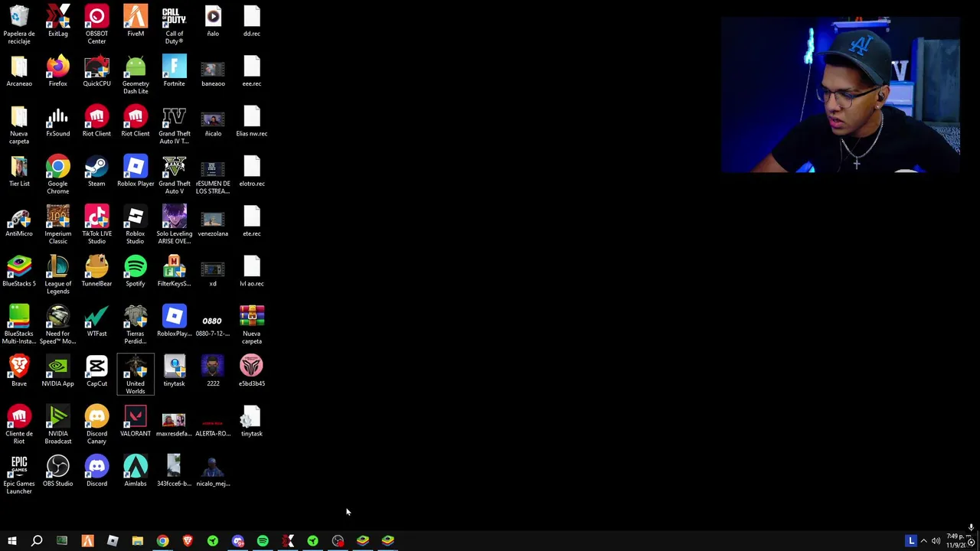Open the Papelera de reciclaje icon

point(19,24)
